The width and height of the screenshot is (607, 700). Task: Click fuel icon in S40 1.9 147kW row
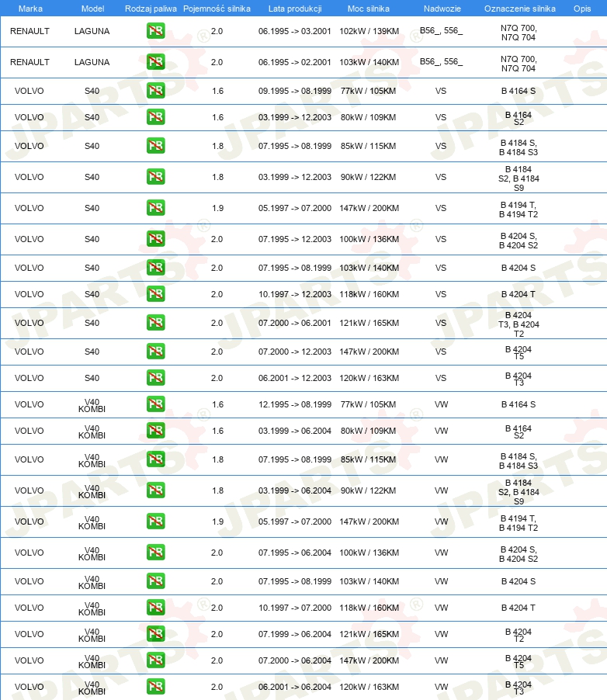[x=155, y=207]
